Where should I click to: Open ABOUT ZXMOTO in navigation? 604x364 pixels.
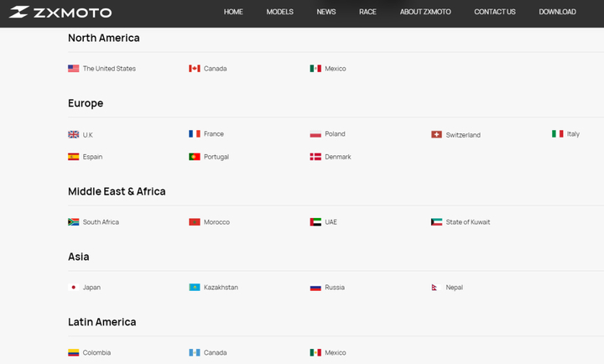[425, 12]
